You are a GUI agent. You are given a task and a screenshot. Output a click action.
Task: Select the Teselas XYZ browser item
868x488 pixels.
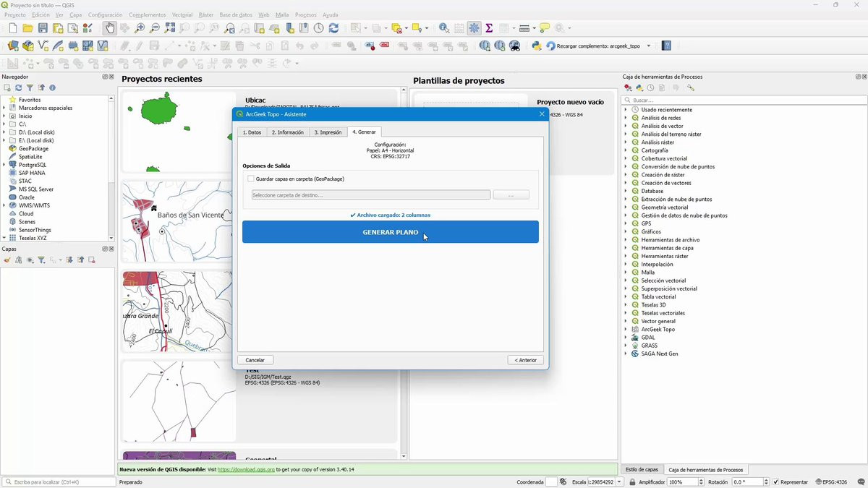[33, 238]
